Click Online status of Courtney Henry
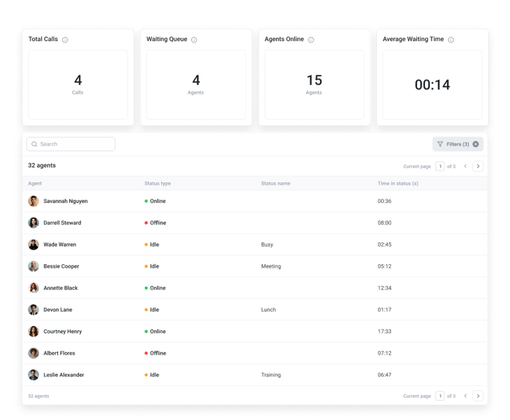 [x=155, y=331]
